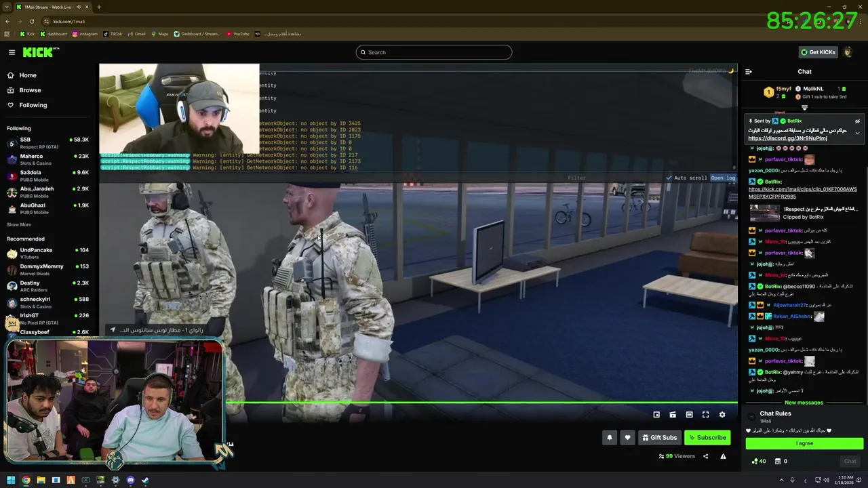Toggle theater mode on player

tap(689, 415)
